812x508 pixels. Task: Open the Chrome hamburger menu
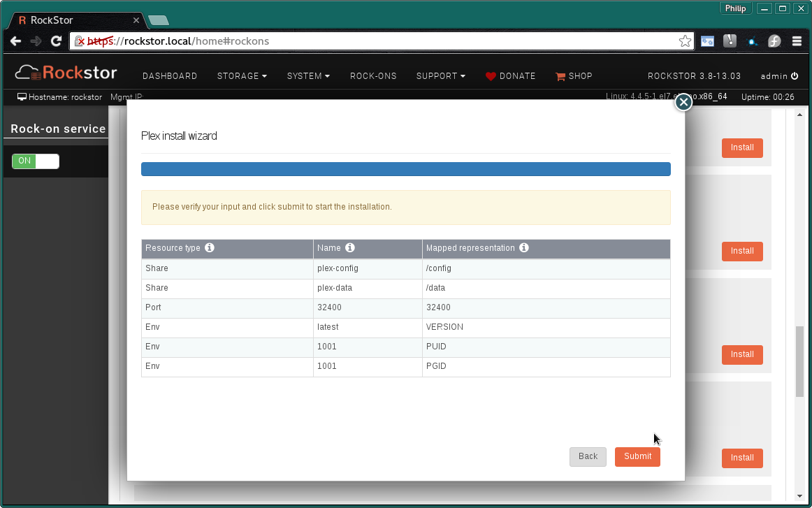tap(797, 41)
